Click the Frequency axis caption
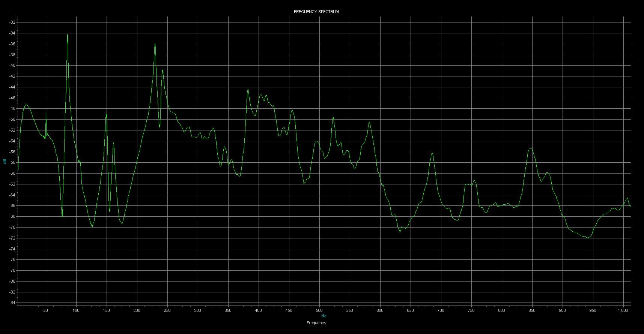Image resolution: width=644 pixels, height=334 pixels. 316,323
